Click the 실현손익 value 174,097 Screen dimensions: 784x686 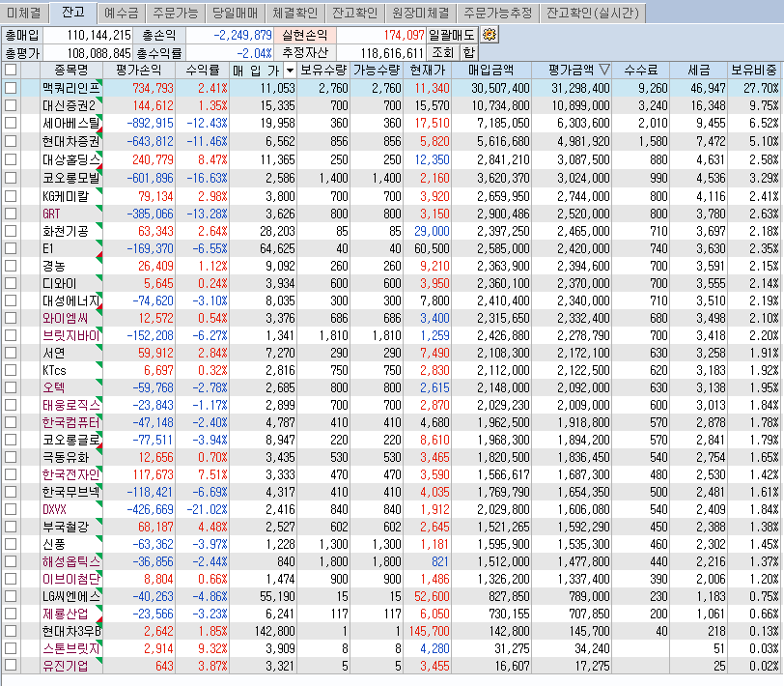pos(404,35)
